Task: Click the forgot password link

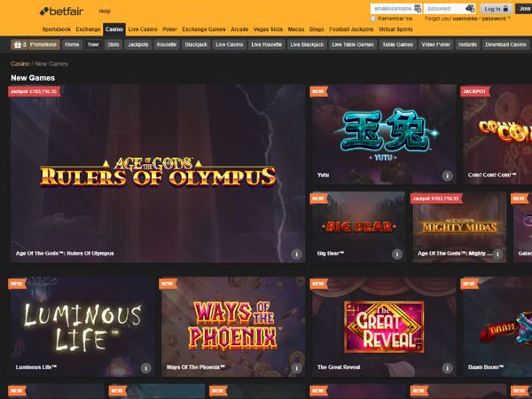Action: 496,18
